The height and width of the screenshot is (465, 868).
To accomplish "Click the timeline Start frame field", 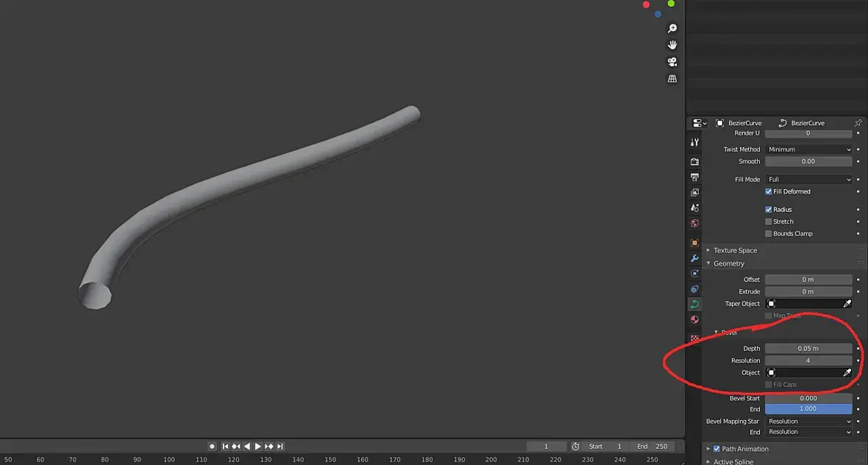I will 605,446.
